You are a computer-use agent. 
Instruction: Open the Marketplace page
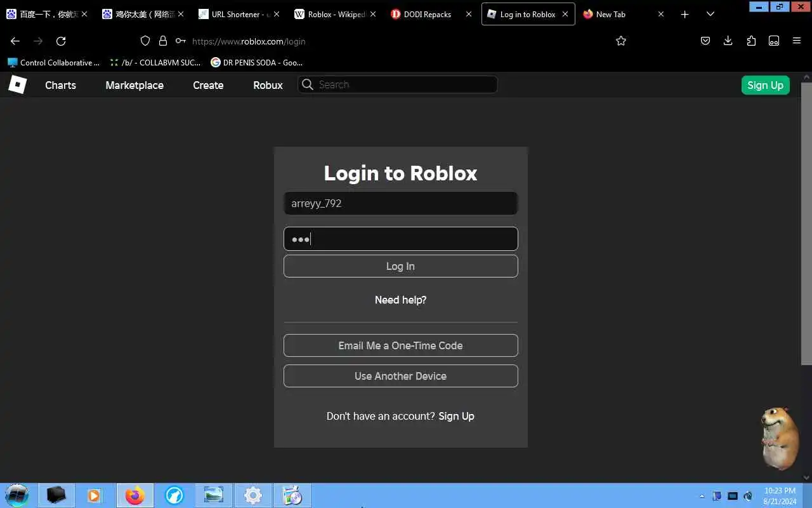[x=134, y=85]
